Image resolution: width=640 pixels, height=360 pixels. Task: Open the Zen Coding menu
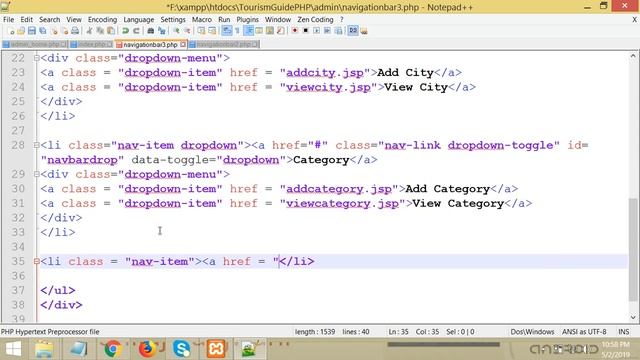pyautogui.click(x=315, y=20)
